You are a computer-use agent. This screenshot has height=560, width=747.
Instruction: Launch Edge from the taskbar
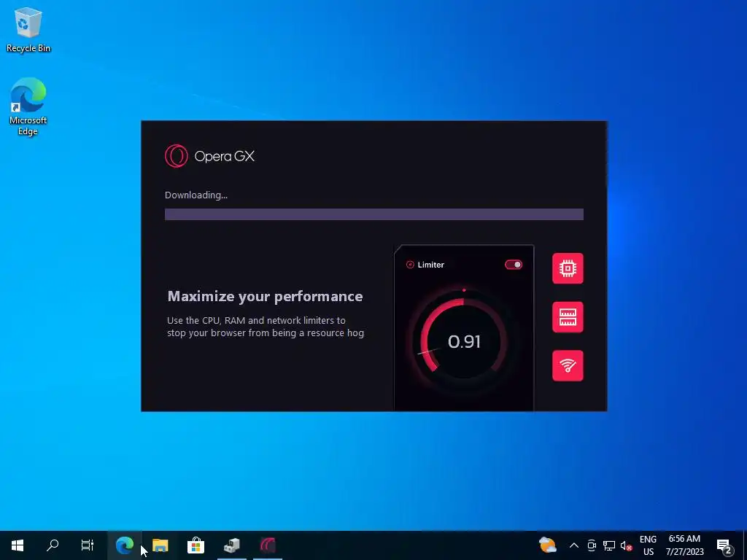tap(124, 545)
